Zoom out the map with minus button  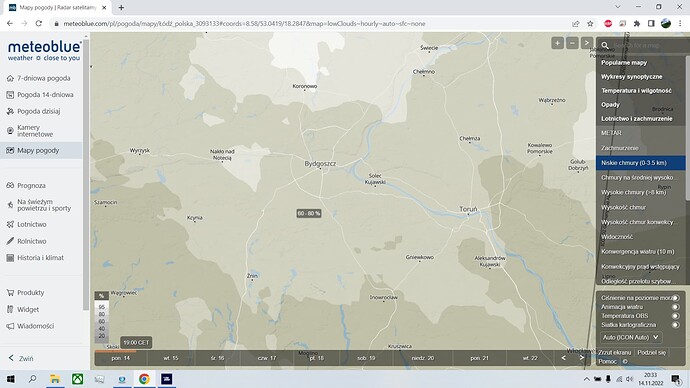point(572,43)
